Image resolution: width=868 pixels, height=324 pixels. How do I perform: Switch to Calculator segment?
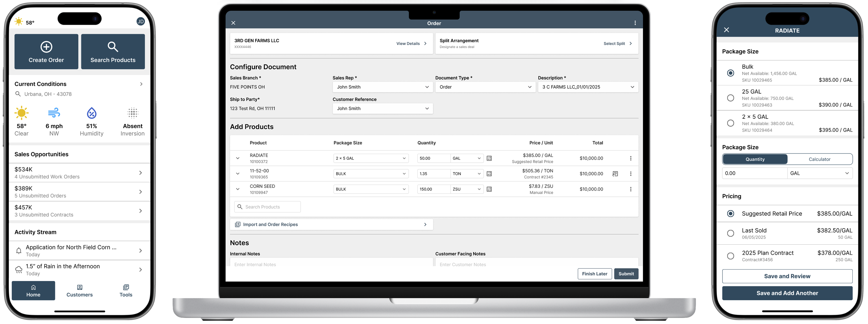click(x=820, y=159)
